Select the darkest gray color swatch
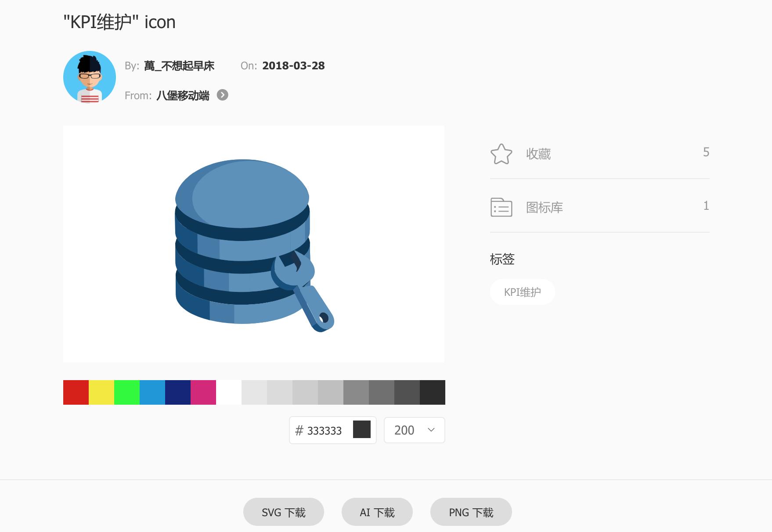 pyautogui.click(x=432, y=392)
